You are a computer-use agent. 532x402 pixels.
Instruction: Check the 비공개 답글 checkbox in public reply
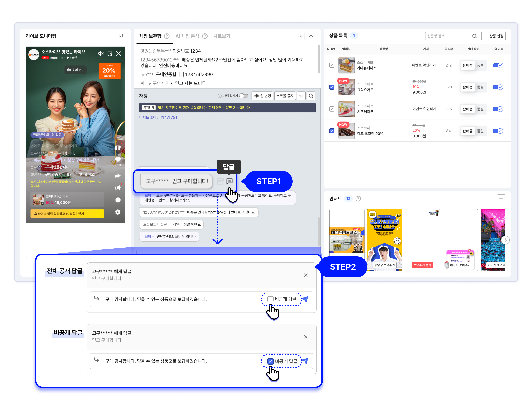270,299
